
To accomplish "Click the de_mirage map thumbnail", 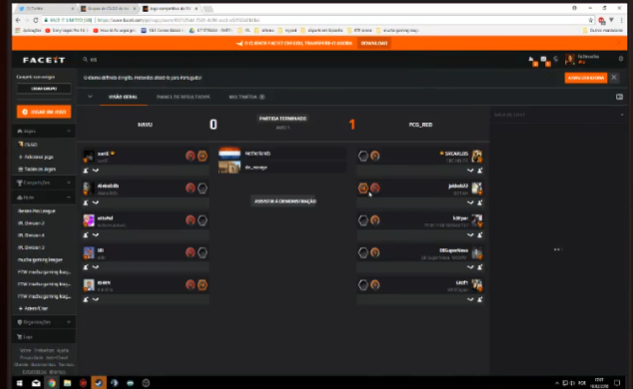I will (x=229, y=167).
